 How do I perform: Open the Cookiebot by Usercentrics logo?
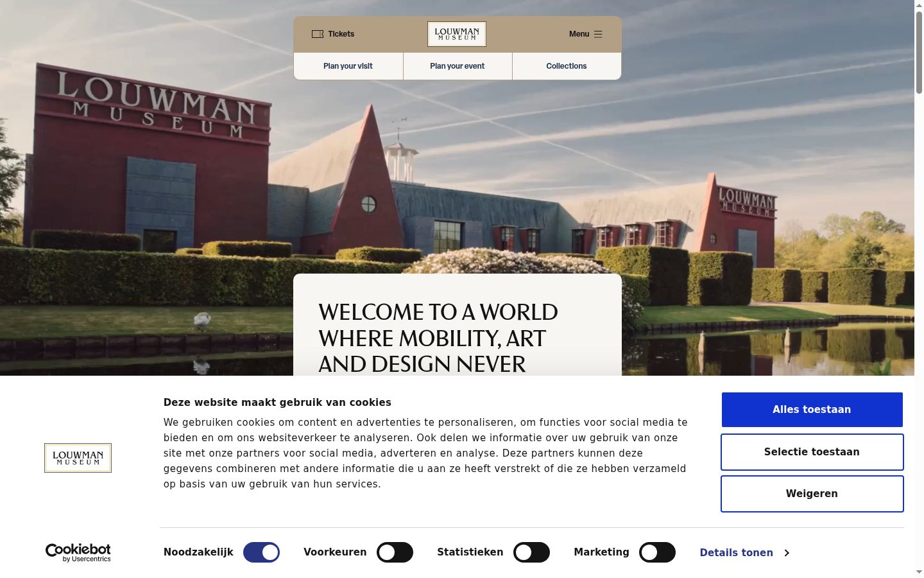pyautogui.click(x=78, y=552)
